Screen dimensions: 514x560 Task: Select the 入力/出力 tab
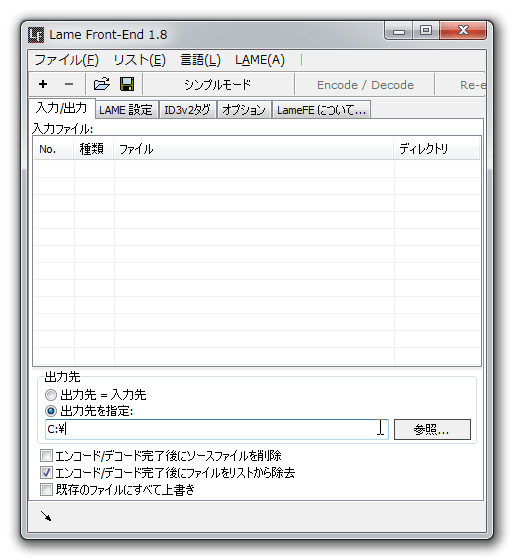tap(61, 108)
